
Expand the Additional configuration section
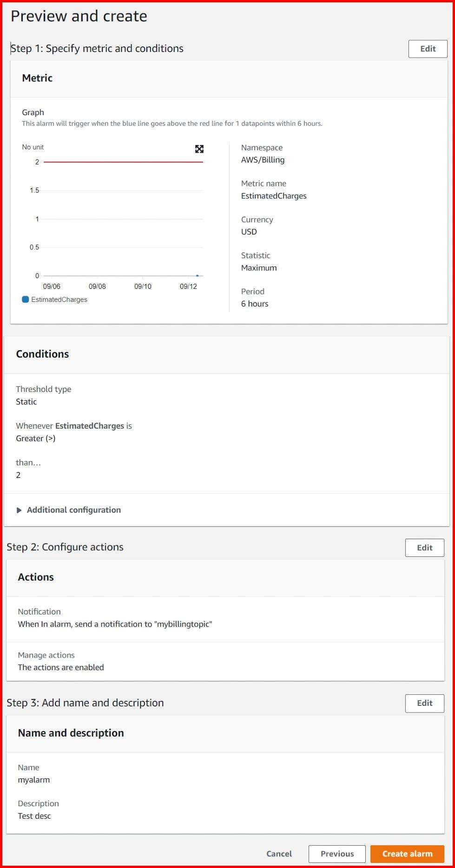(19, 510)
